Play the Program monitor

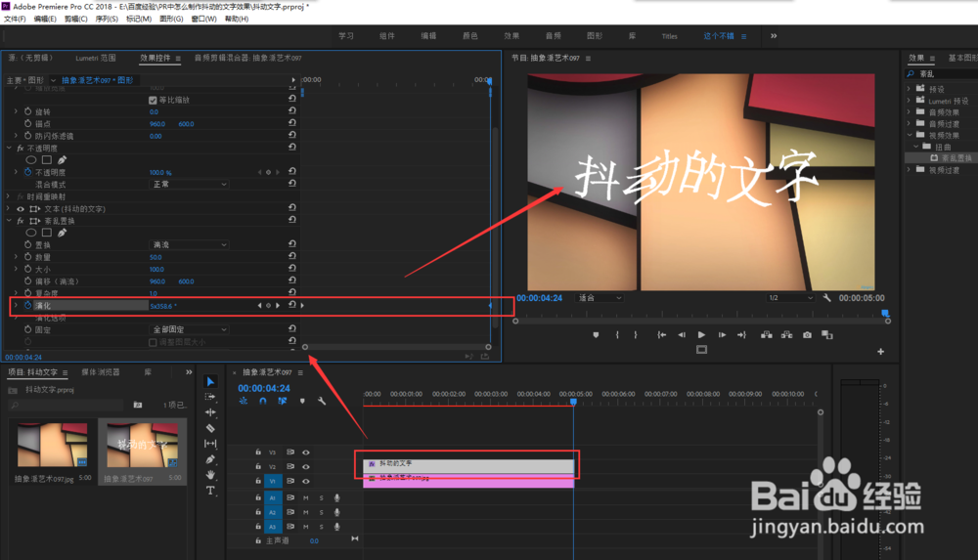[701, 335]
